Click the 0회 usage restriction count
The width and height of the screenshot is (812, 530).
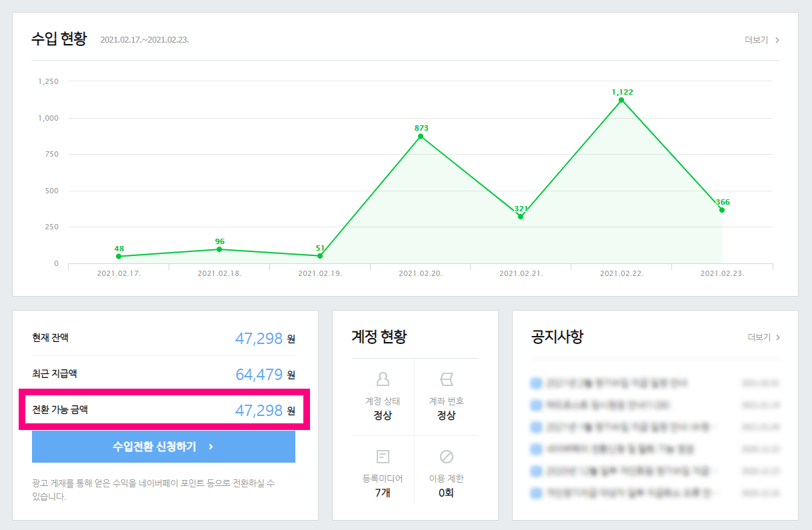point(446,493)
